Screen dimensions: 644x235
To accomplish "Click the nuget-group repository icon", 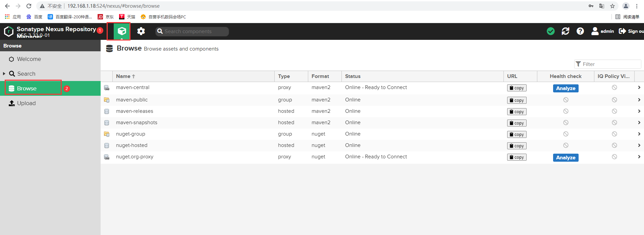I will point(107,134).
